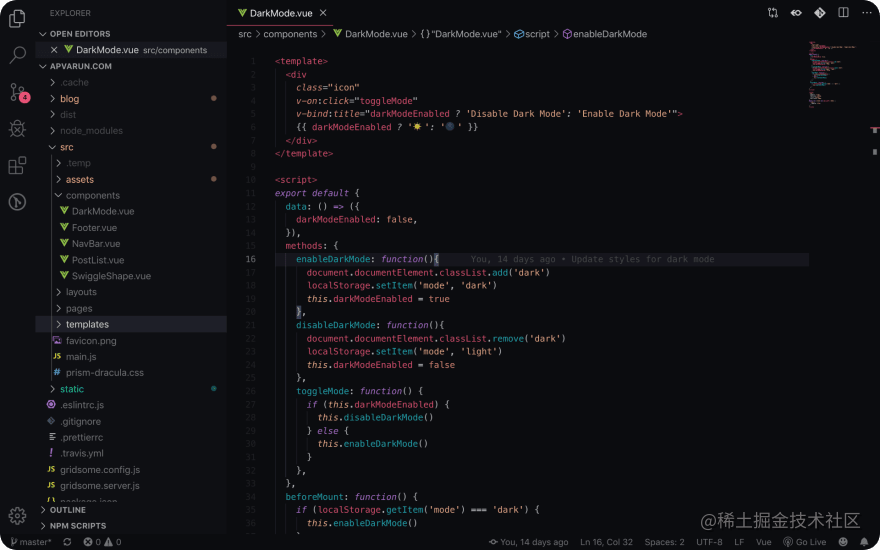Click the master branch in status bar
This screenshot has height=550, width=880.
coord(31,542)
